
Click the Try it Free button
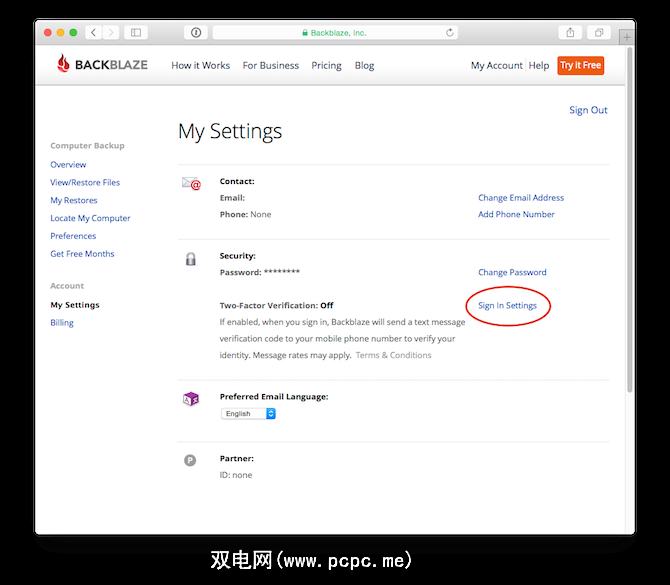click(x=580, y=65)
